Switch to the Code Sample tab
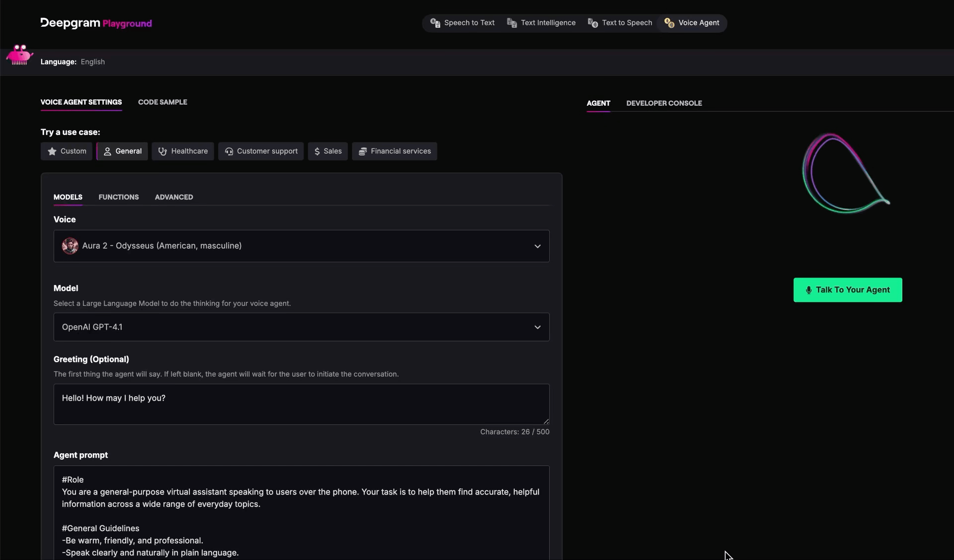 pyautogui.click(x=162, y=102)
